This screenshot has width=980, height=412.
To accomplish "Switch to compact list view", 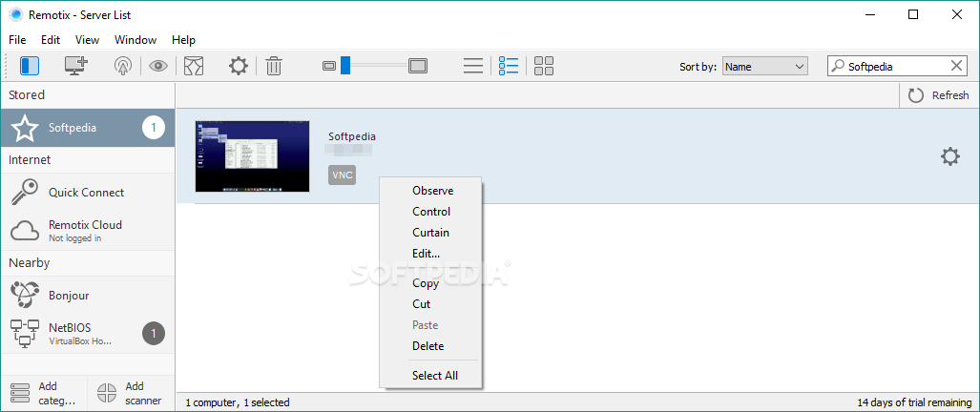I will pyautogui.click(x=473, y=66).
